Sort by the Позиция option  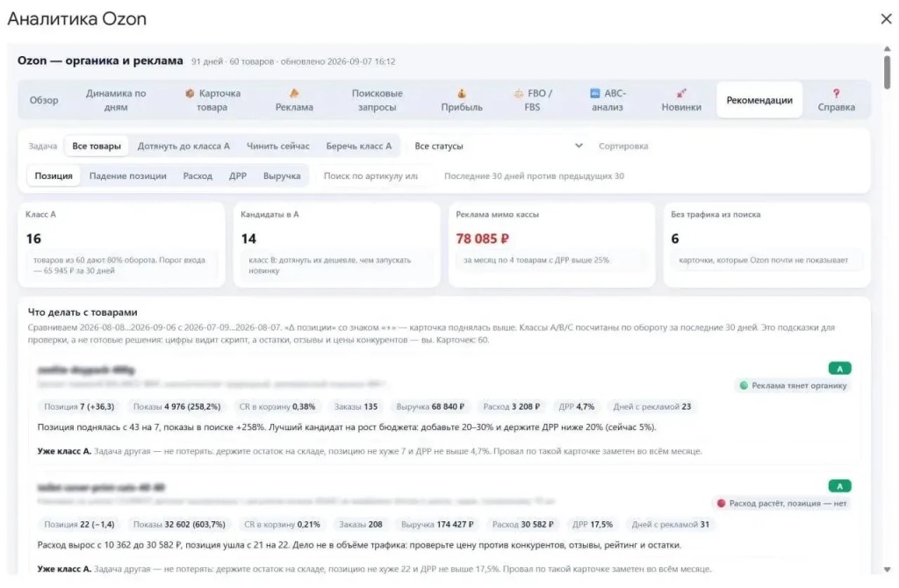[x=54, y=176]
